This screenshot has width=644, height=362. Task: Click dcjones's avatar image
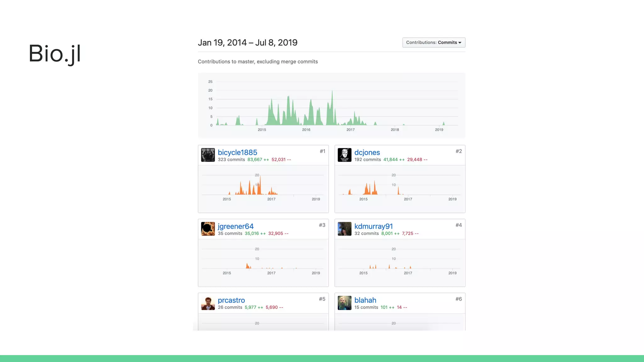pos(344,155)
